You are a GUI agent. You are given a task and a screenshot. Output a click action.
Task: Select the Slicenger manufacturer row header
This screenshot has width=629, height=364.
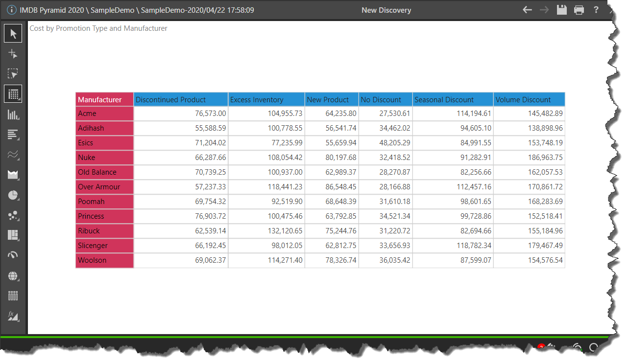click(x=104, y=246)
